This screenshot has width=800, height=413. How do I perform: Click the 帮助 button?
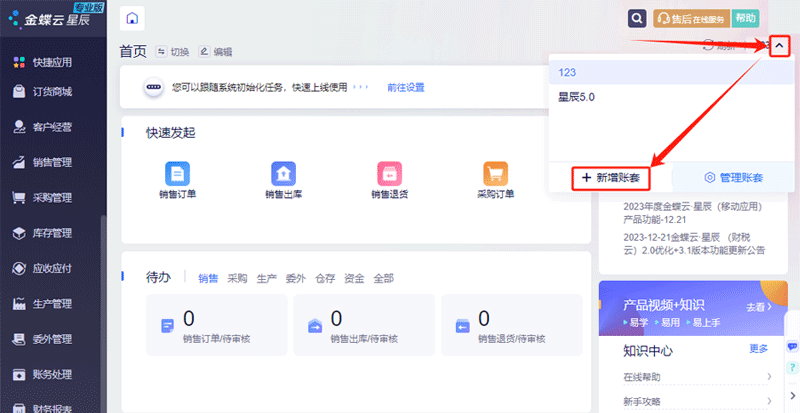coord(745,19)
